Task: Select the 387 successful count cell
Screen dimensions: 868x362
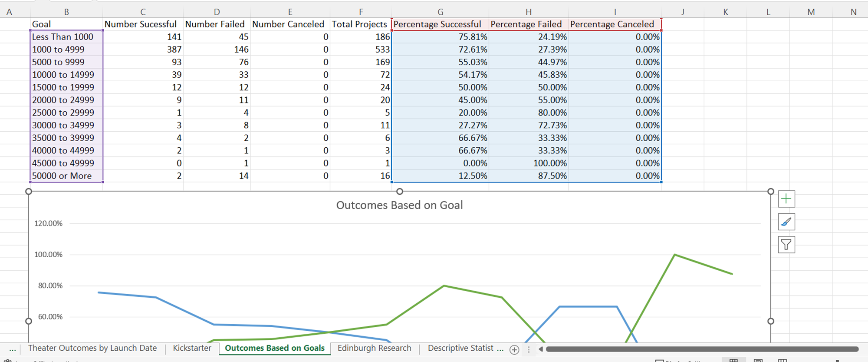Action: 143,50
